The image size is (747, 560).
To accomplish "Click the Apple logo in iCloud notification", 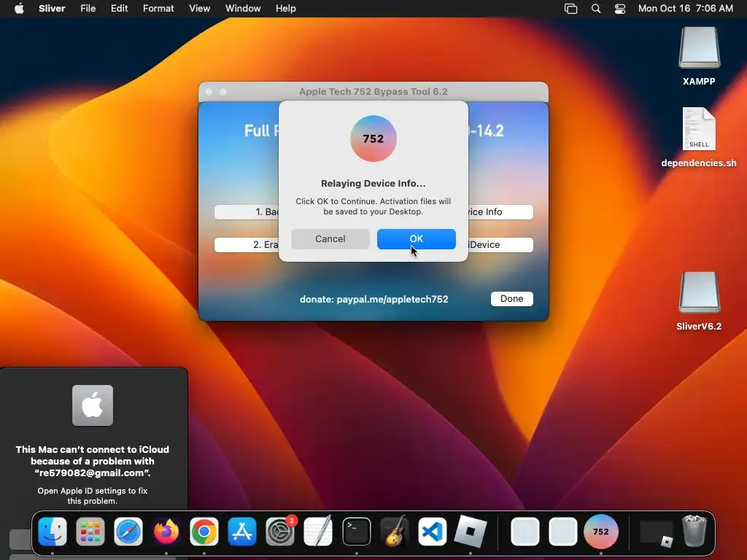I will coord(93,405).
